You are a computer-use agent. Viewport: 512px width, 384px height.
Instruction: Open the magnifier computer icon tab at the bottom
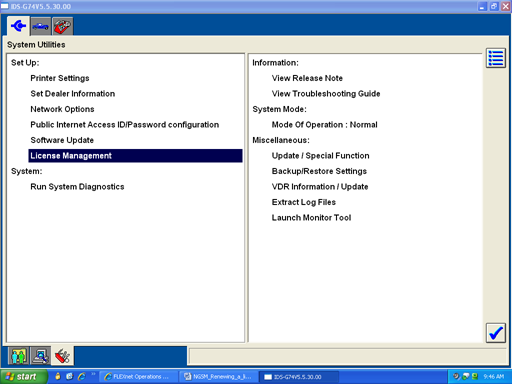(x=41, y=356)
